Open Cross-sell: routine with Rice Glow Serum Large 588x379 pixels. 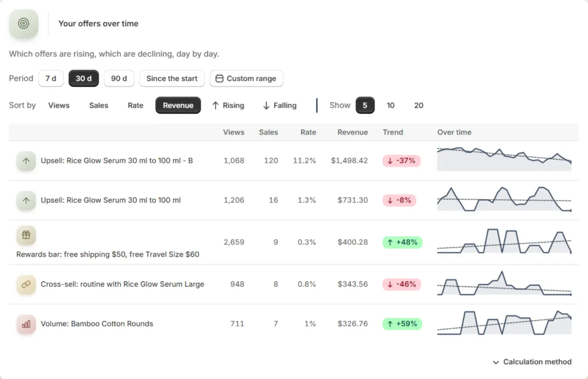(x=122, y=284)
